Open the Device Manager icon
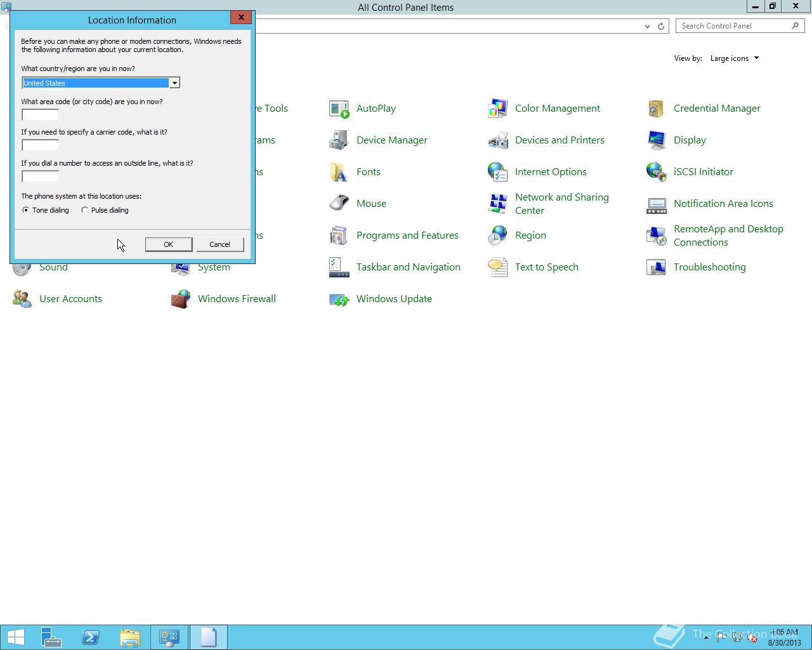Image resolution: width=812 pixels, height=650 pixels. point(339,140)
